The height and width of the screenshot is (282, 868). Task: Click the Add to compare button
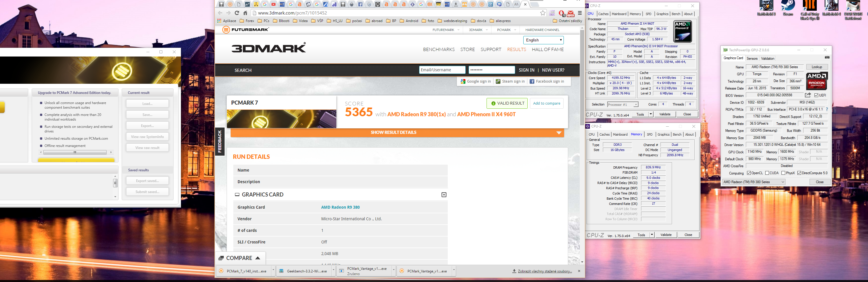pyautogui.click(x=546, y=103)
